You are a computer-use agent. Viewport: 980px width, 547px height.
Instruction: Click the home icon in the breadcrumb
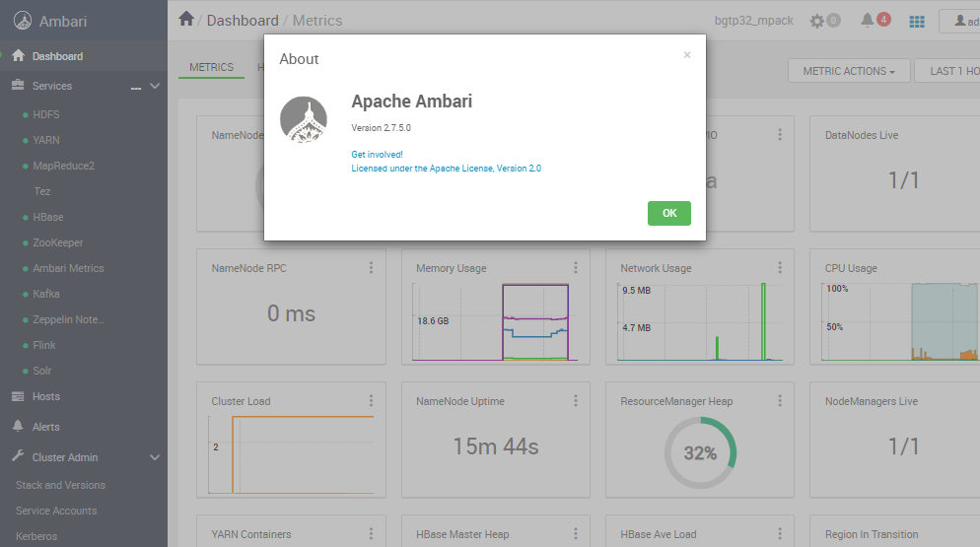click(186, 19)
